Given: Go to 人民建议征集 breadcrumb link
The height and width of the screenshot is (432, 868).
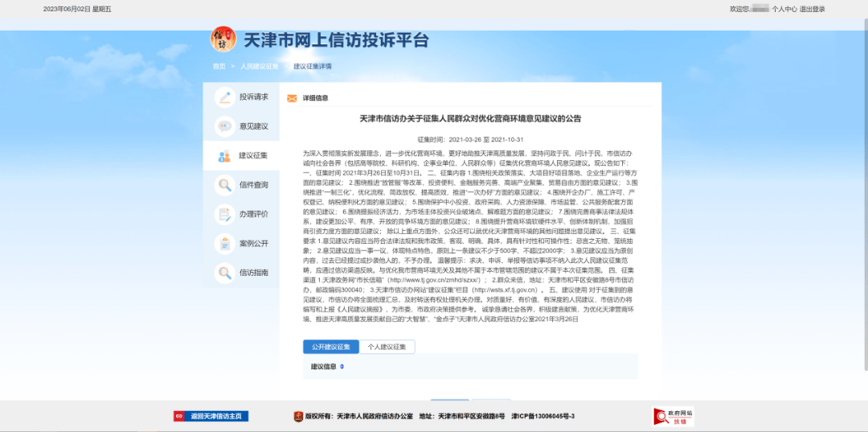Looking at the screenshot, I should coord(259,67).
